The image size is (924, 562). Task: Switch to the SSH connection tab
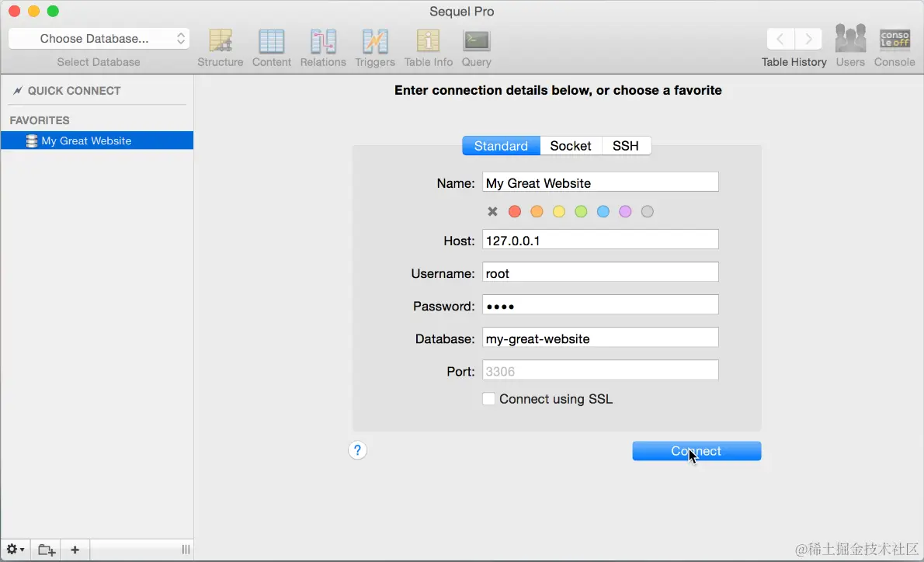[626, 145]
